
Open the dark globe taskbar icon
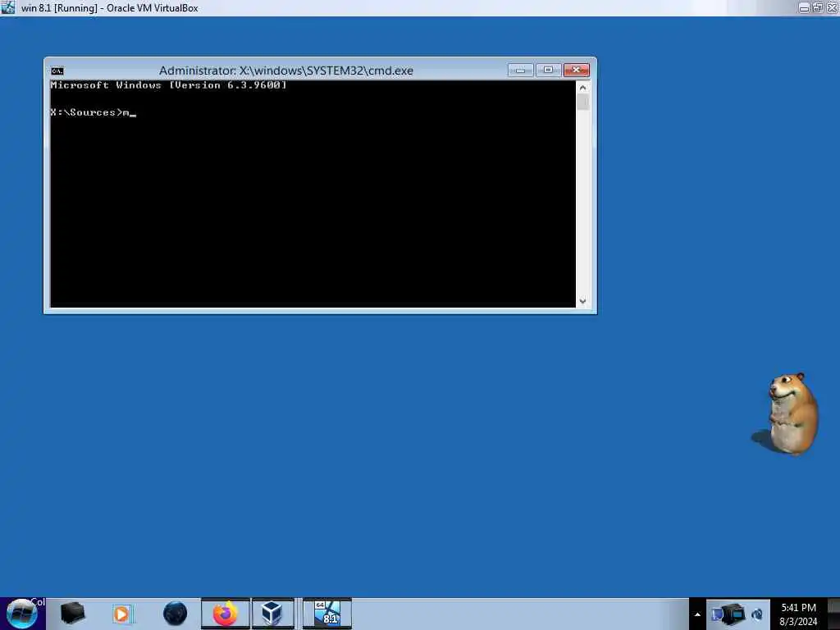click(175, 614)
